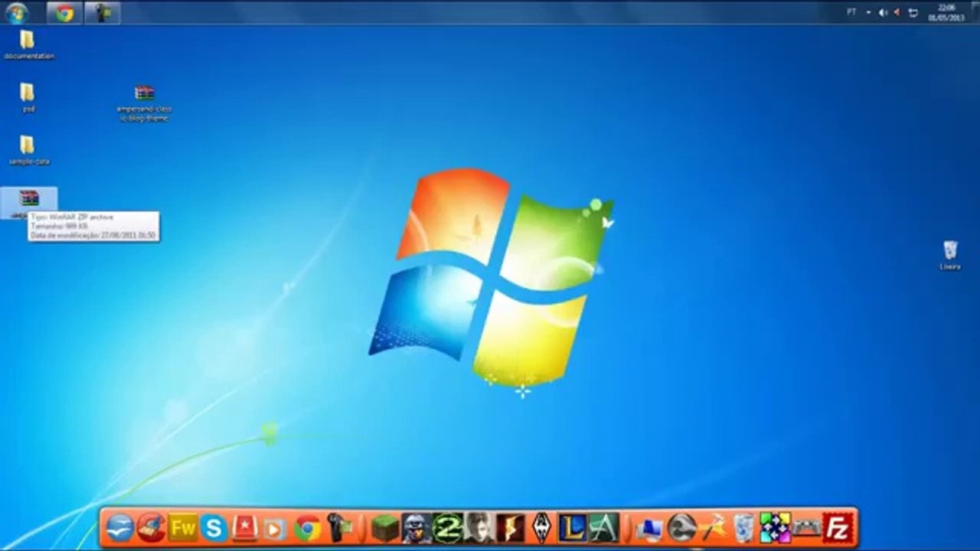
Task: Select the psd folder icon
Action: click(28, 97)
